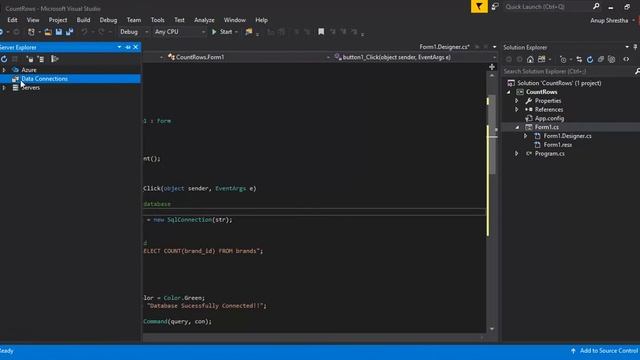Click the Open File folder toolbar icon
The width and height of the screenshot is (640, 360).
(x=48, y=32)
